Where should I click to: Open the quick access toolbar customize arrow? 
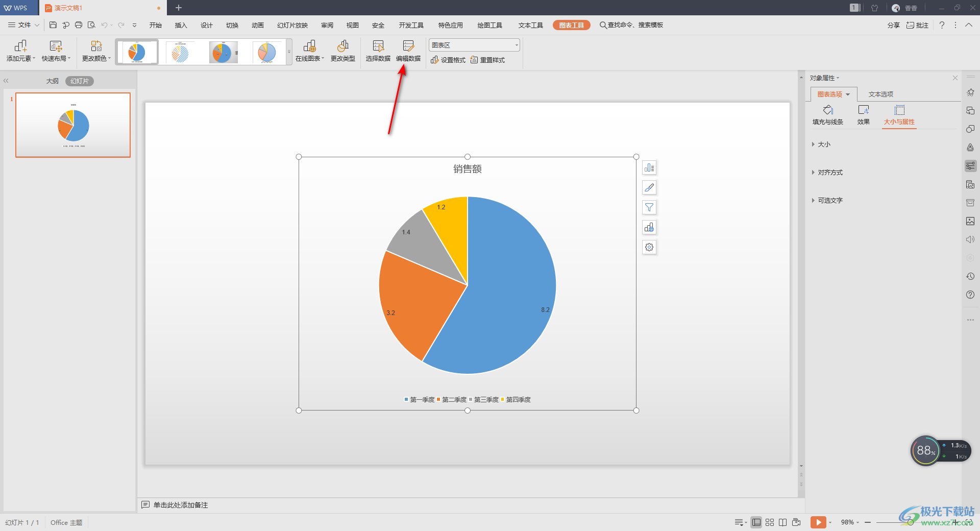click(134, 25)
